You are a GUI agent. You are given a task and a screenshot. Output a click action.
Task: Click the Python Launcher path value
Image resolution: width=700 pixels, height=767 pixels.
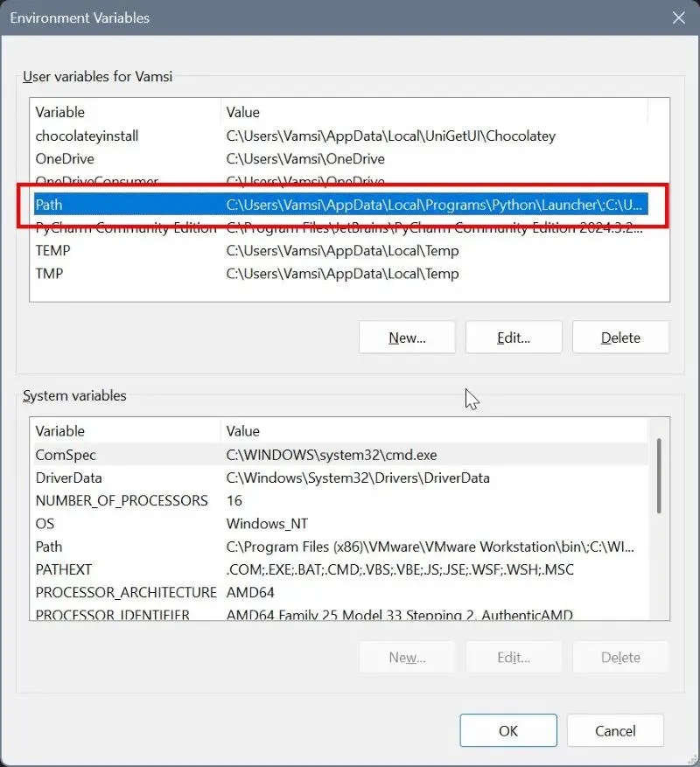(x=434, y=205)
